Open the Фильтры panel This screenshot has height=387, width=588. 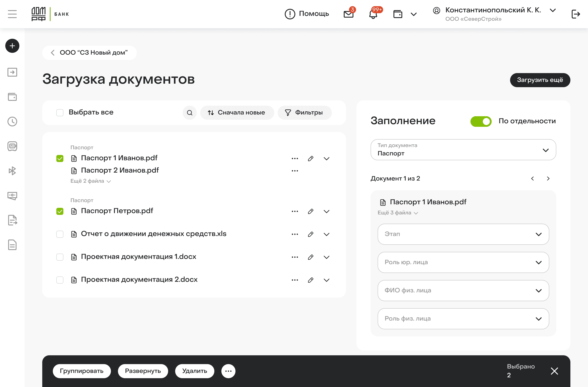pos(304,113)
